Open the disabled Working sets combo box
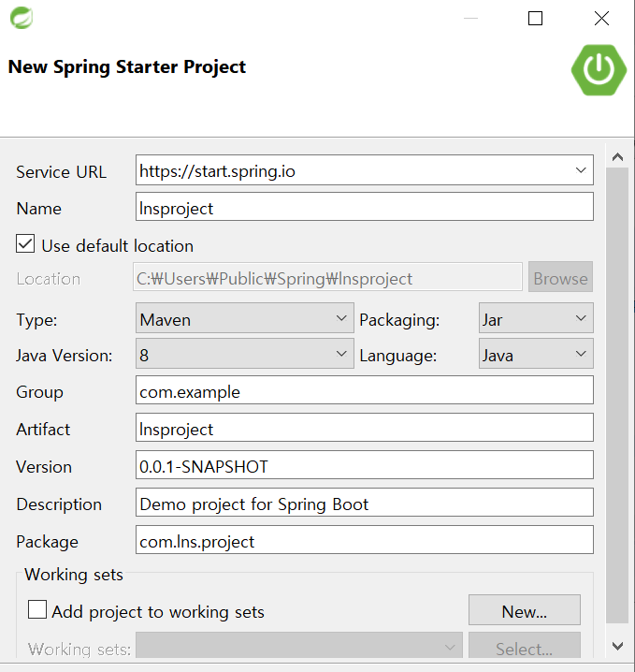This screenshot has height=672, width=635. (x=299, y=645)
